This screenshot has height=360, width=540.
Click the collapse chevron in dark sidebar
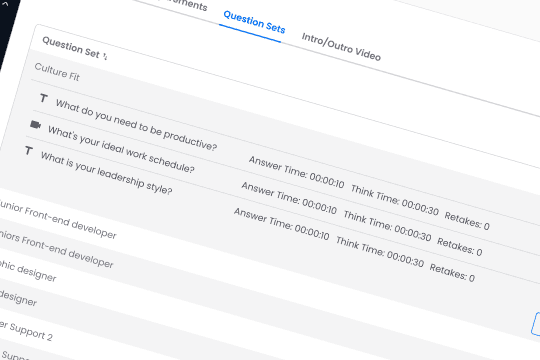pos(5,4)
